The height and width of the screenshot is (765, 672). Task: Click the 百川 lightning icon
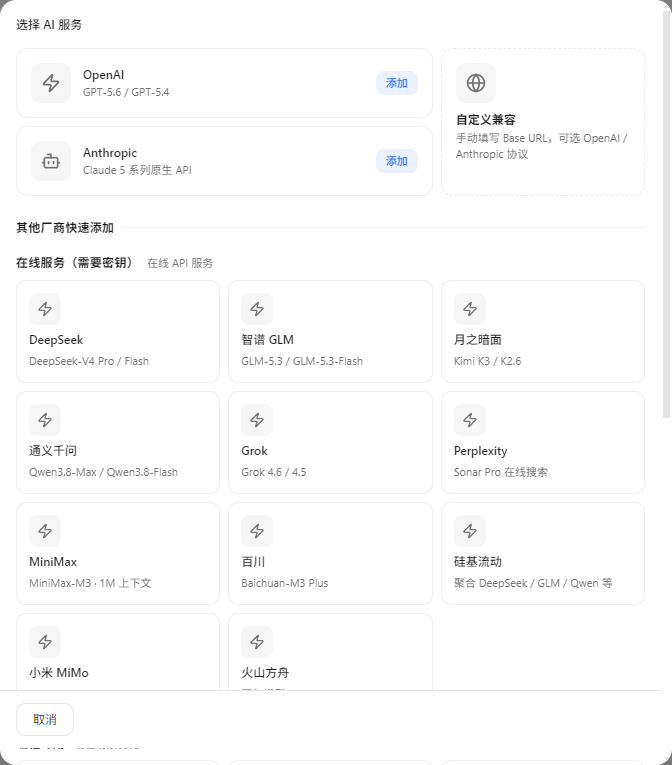pyautogui.click(x=257, y=531)
